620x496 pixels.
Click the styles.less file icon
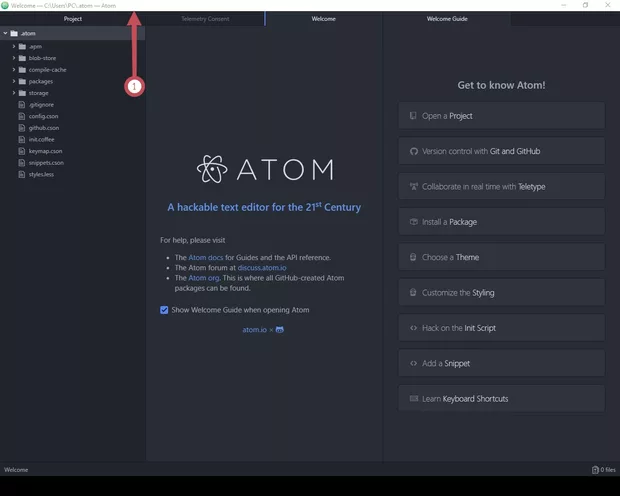22,174
